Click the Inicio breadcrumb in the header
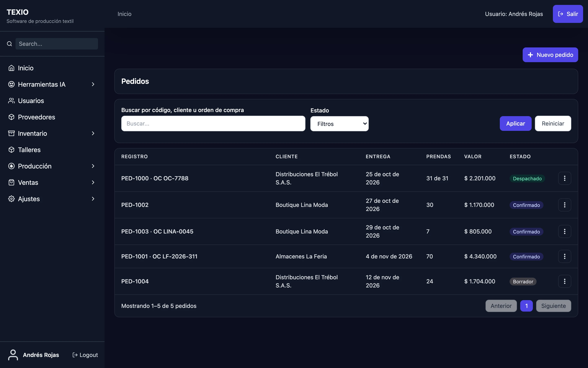The width and height of the screenshot is (588, 368). click(x=124, y=14)
